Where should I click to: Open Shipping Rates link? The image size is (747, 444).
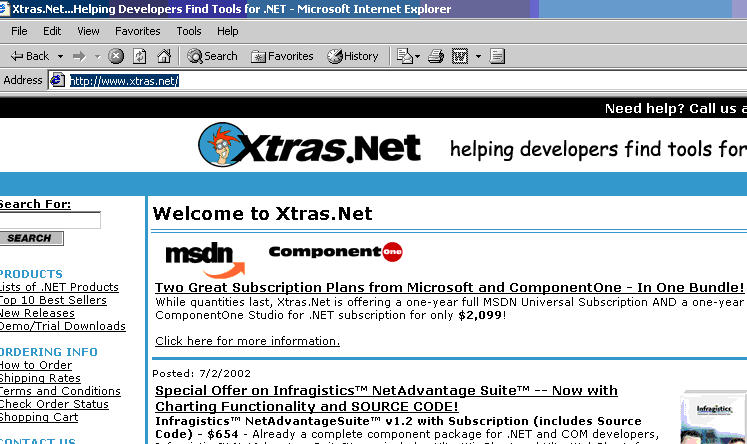click(x=40, y=378)
